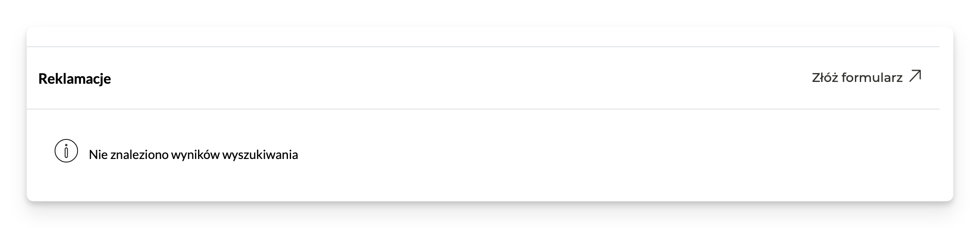
Task: Click the circled info icon
Action: tap(66, 151)
